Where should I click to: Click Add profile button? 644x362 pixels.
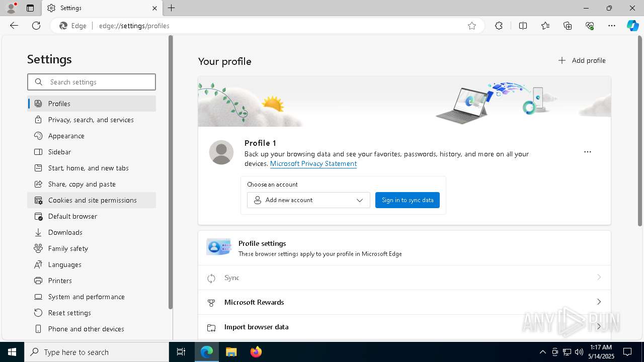[x=582, y=60]
